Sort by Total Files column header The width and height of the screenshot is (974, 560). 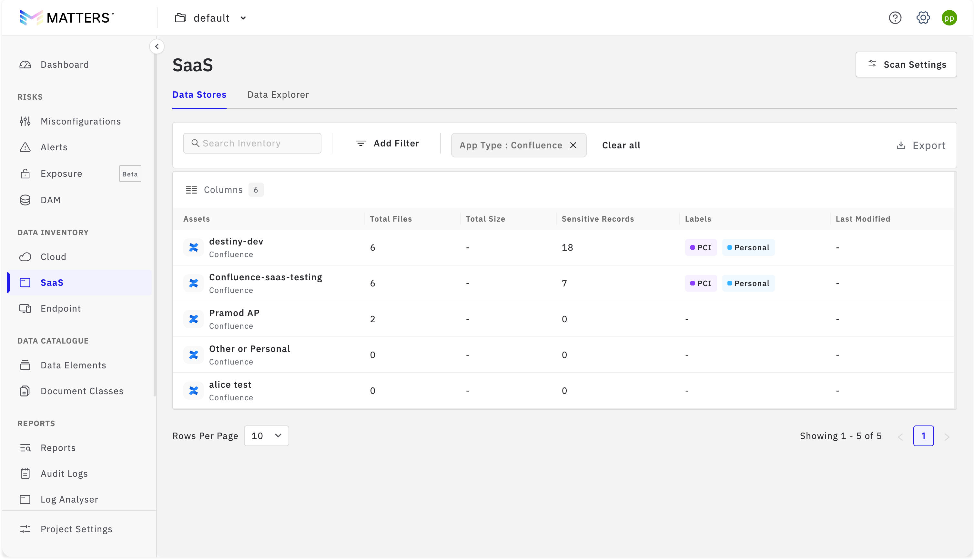[x=391, y=219]
